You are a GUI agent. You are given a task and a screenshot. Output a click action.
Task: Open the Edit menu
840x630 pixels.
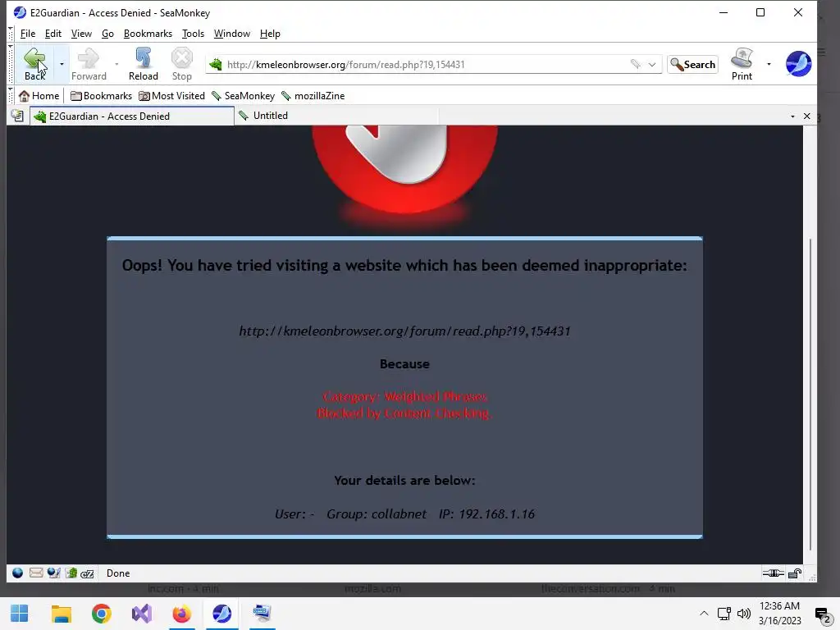(53, 33)
